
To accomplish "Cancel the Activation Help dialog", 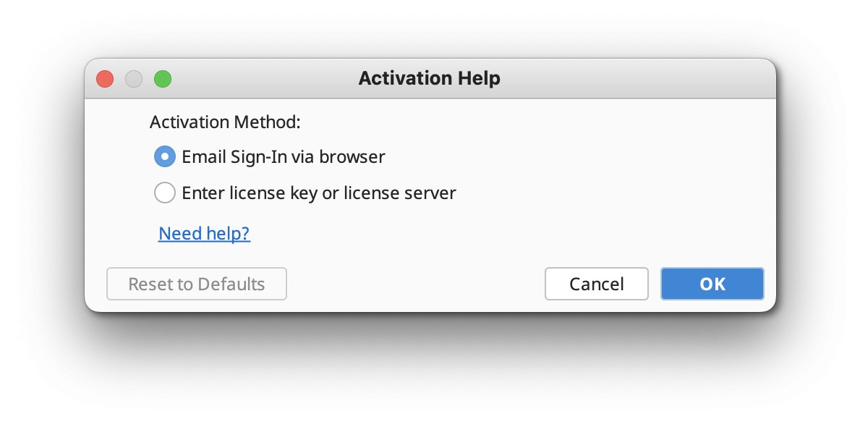I will (596, 284).
